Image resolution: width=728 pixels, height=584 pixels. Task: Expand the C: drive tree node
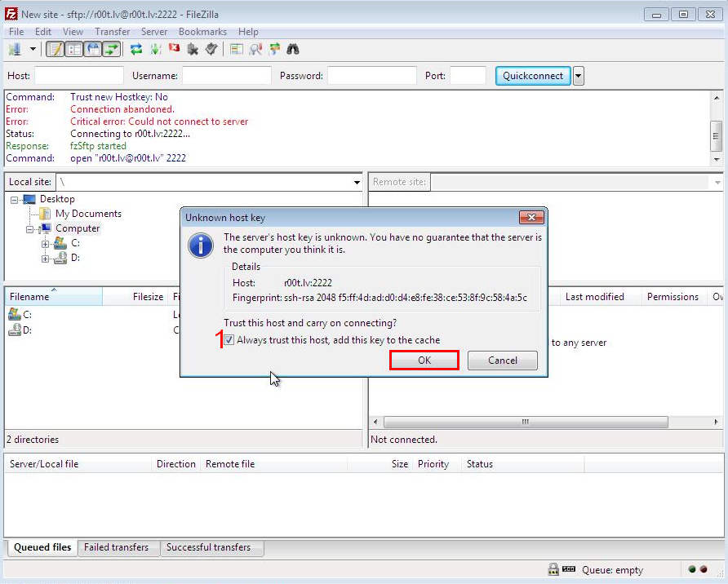click(46, 243)
